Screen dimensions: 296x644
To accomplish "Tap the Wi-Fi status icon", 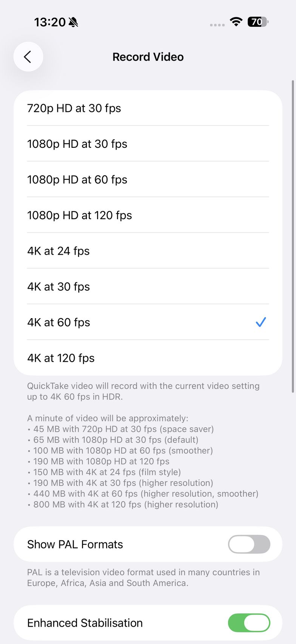I will [x=236, y=22].
